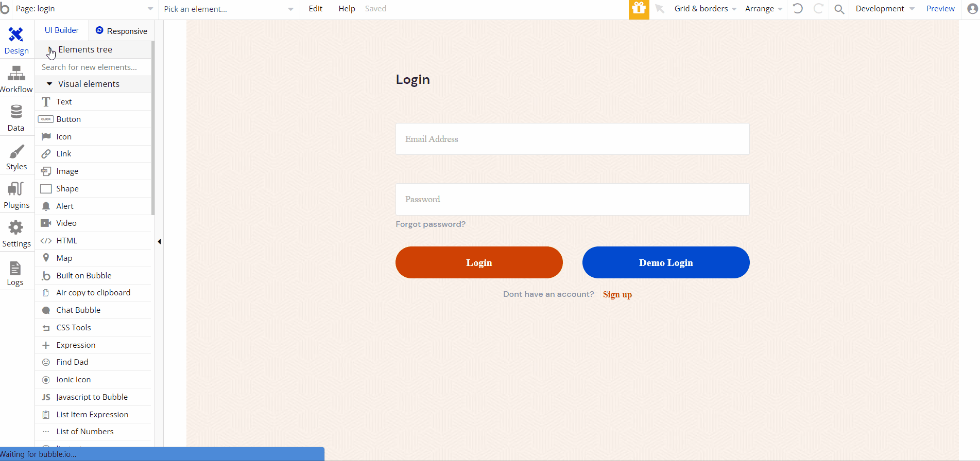This screenshot has height=461, width=980.
Task: Switch to the UI Builder tab
Action: [x=62, y=30]
